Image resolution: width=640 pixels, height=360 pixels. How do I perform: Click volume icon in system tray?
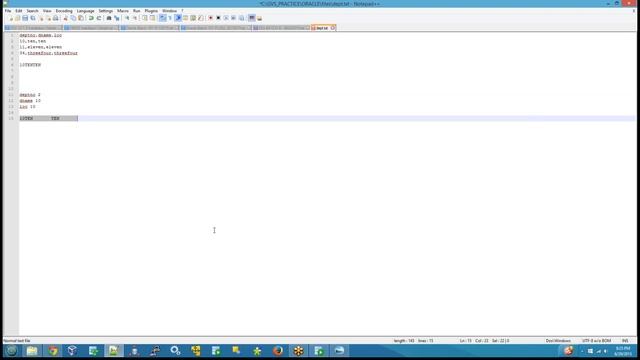(606, 351)
